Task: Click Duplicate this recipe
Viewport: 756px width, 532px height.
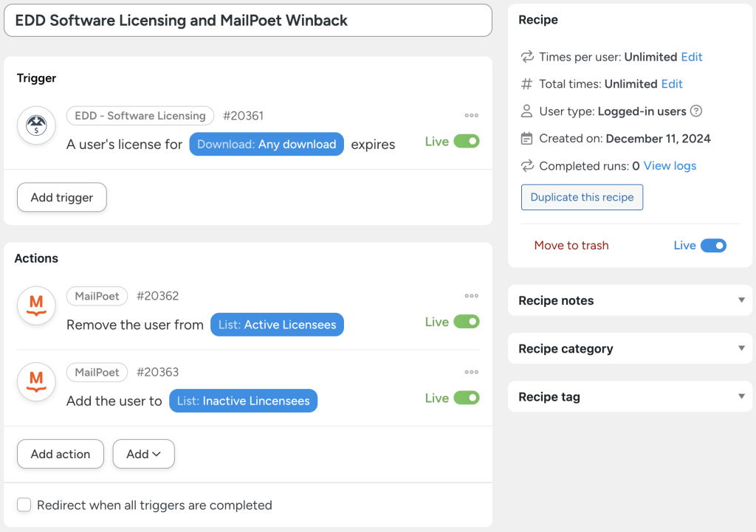Action: pos(582,197)
